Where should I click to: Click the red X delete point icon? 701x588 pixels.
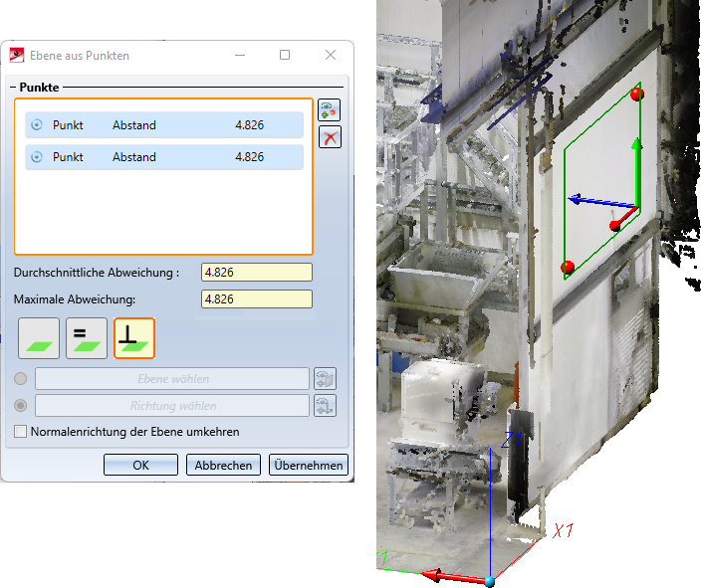tap(330, 137)
